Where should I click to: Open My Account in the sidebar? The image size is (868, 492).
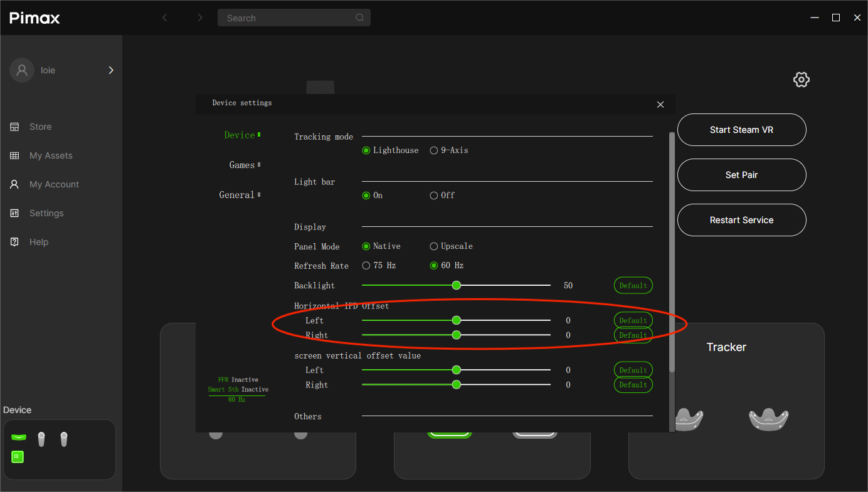pyautogui.click(x=54, y=184)
